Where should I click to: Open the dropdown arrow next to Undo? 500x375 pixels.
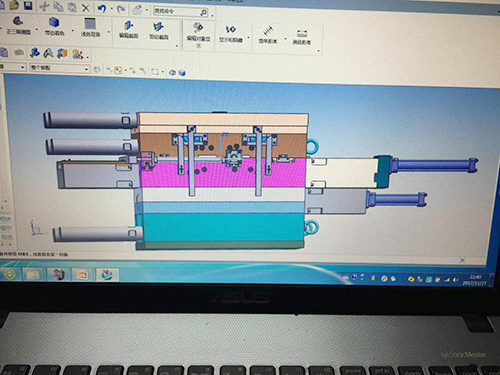coord(111,9)
